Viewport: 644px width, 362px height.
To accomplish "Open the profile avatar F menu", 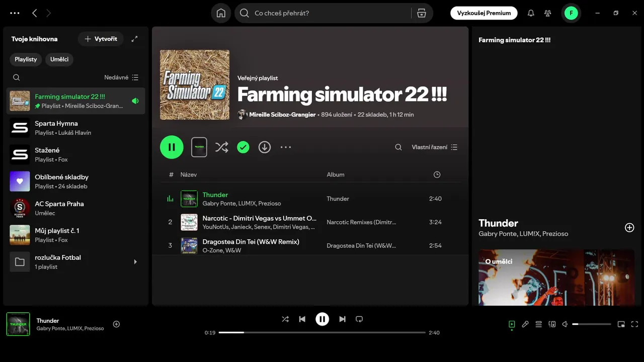I will click(x=571, y=13).
